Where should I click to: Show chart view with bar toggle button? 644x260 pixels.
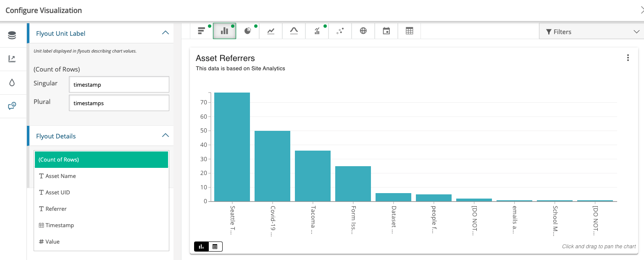tap(201, 247)
